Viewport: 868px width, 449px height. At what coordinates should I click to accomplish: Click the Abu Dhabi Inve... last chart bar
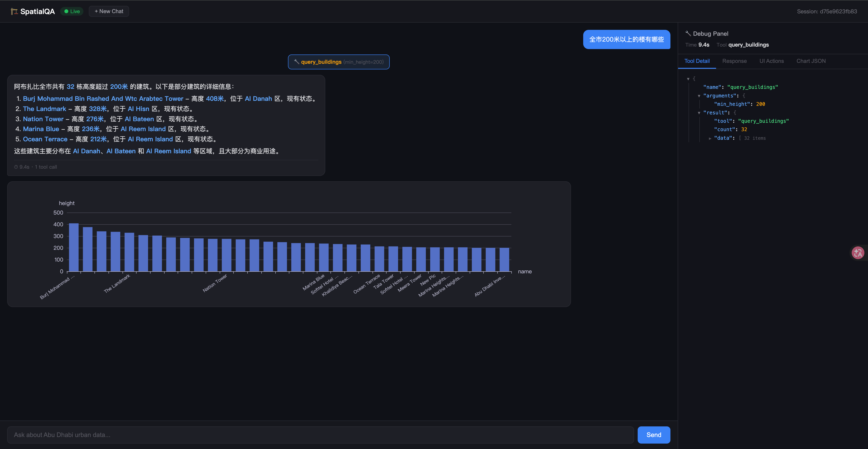(504, 260)
